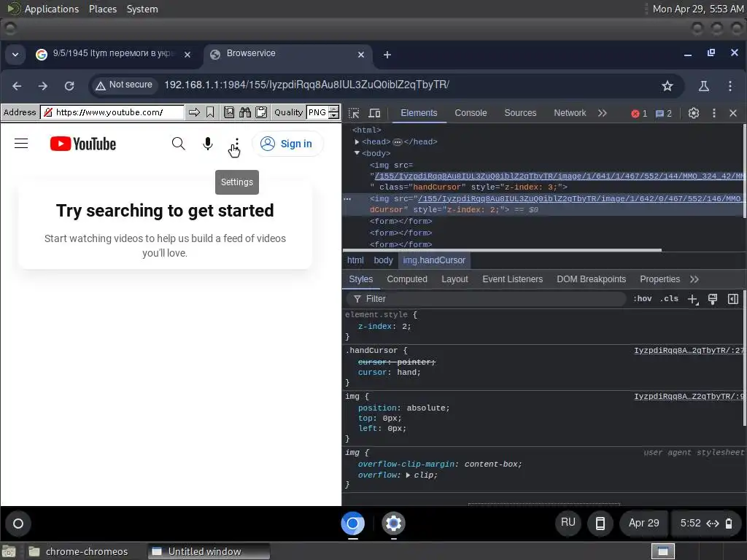Open the DevTools settings gear

tap(694, 113)
